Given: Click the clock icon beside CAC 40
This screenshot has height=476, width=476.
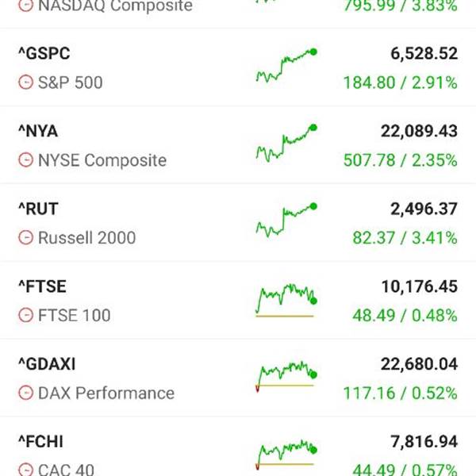Looking at the screenshot, I should tap(26, 470).
